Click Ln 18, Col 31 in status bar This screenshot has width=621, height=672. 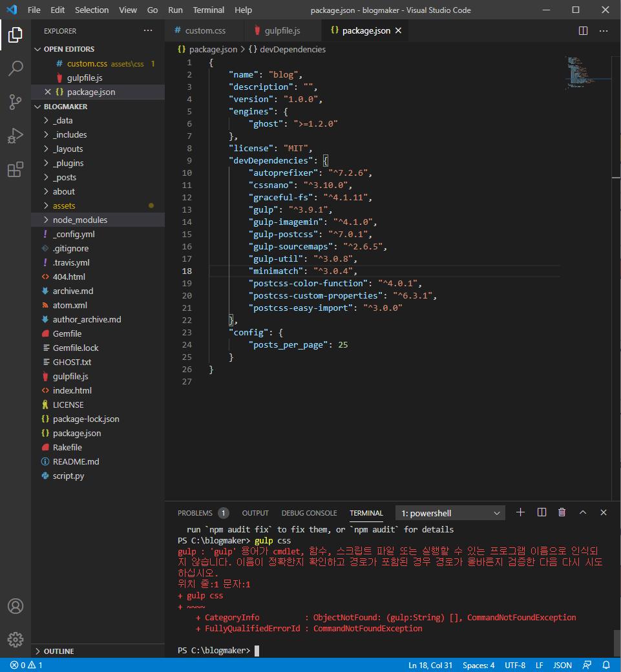[x=430, y=665]
